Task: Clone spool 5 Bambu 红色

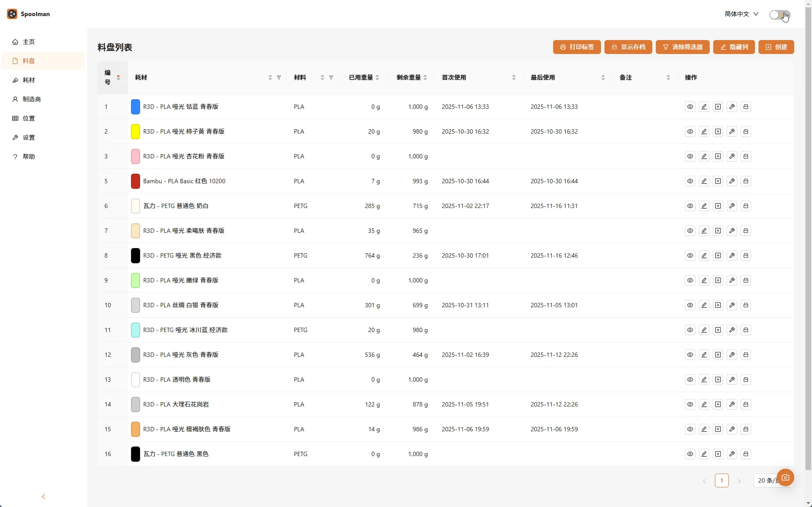Action: click(x=718, y=181)
